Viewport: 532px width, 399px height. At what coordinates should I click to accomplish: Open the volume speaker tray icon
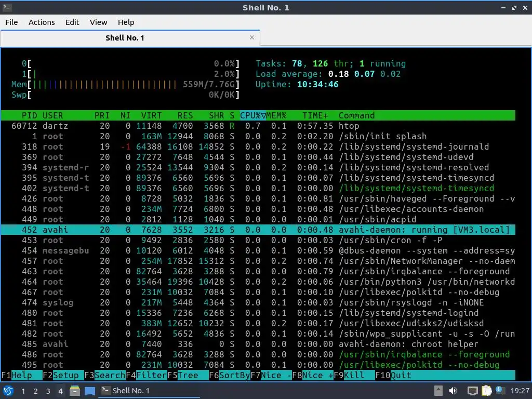pyautogui.click(x=453, y=391)
